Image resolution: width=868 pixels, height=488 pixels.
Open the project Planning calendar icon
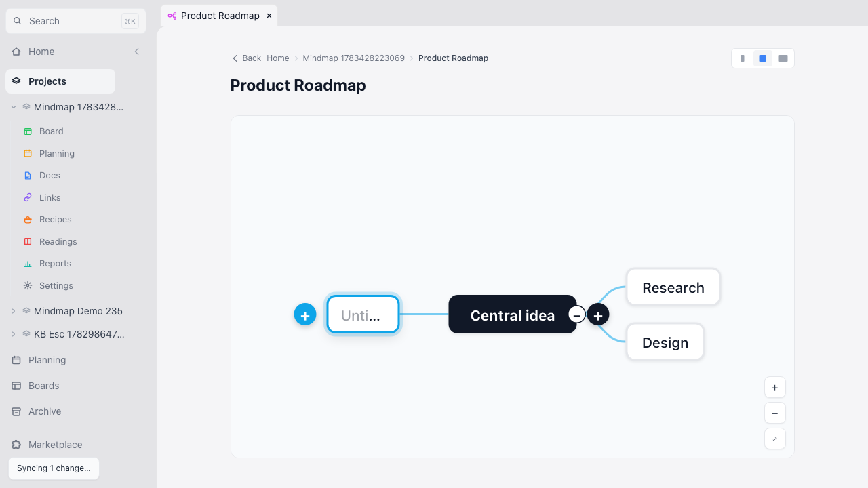pyautogui.click(x=28, y=154)
